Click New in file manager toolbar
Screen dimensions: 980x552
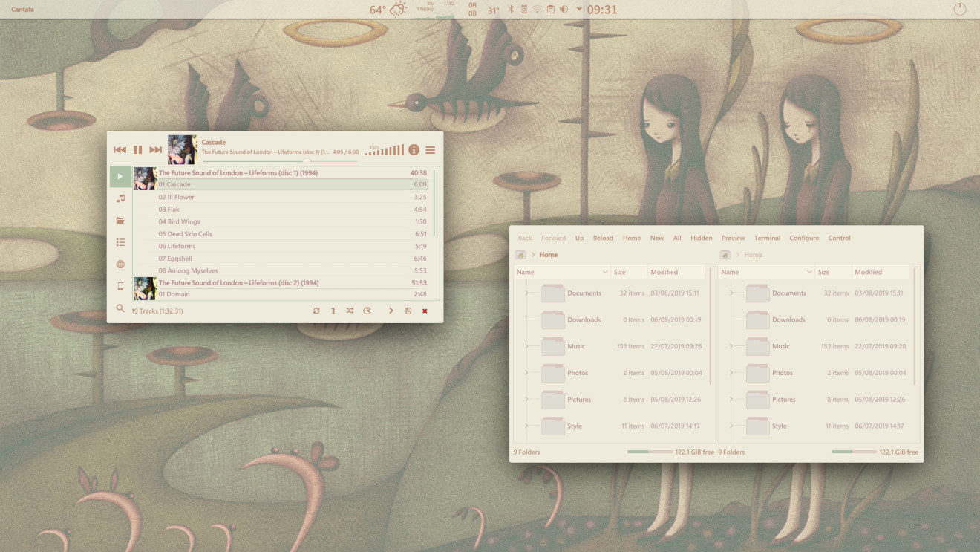(657, 238)
